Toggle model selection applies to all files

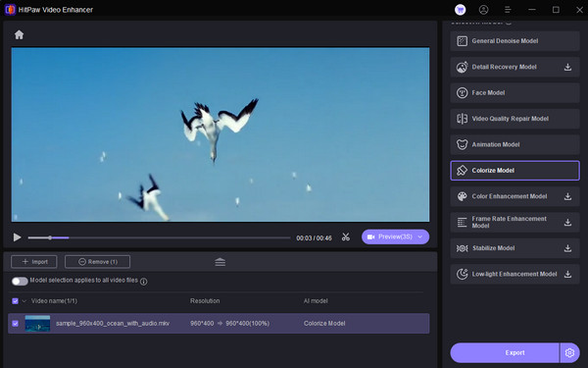(x=20, y=282)
